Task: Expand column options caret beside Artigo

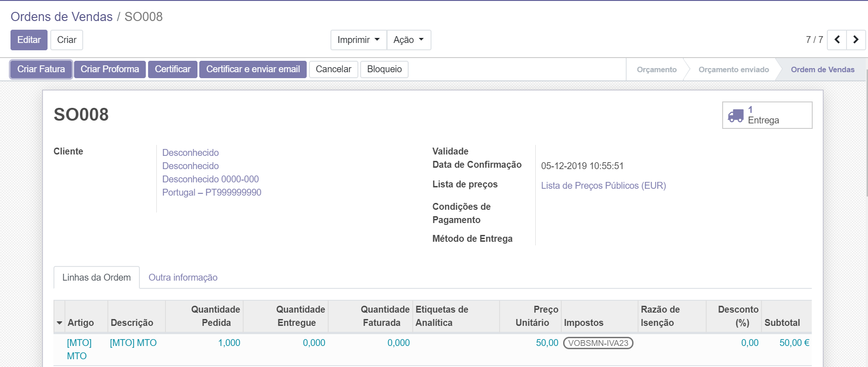Action: click(59, 323)
